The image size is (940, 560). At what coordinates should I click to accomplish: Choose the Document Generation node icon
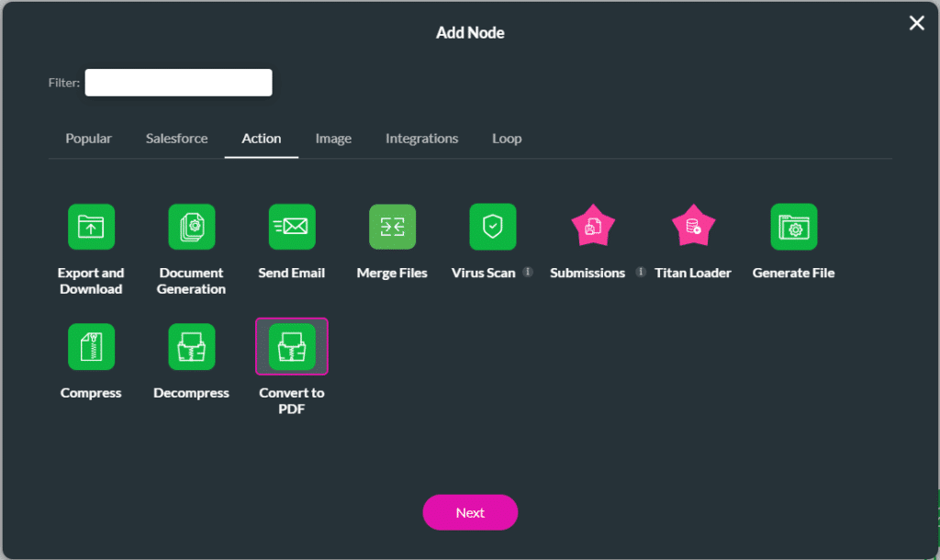(x=191, y=227)
